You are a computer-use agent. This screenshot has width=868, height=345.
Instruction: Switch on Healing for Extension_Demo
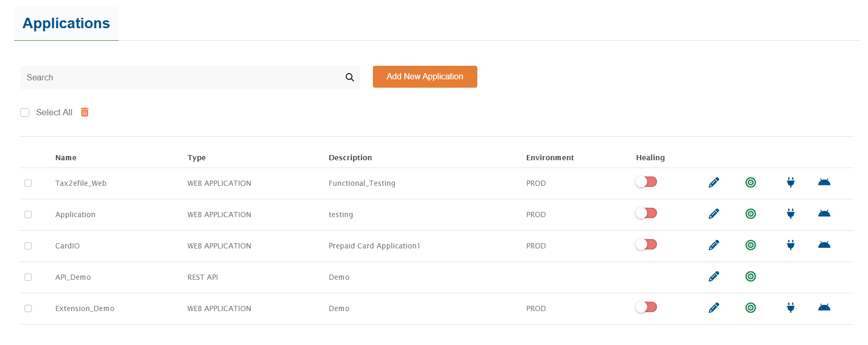pyautogui.click(x=646, y=307)
